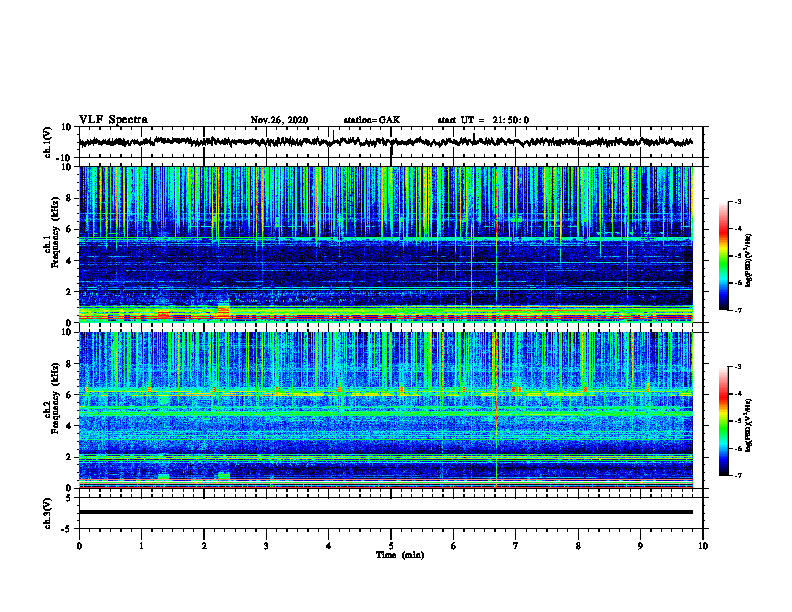Image resolution: width=792 pixels, height=612 pixels.
Task: Click "-3" on the ch.1 colour bar
Action: [x=737, y=202]
